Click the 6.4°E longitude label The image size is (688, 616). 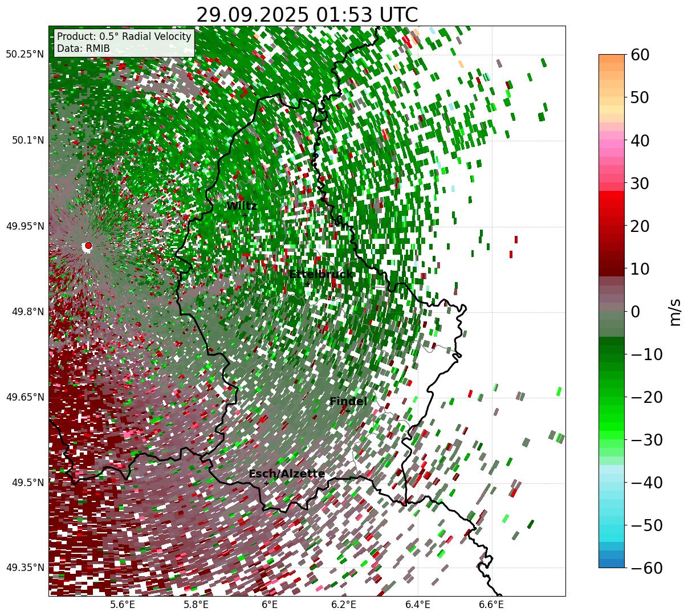pos(418,605)
